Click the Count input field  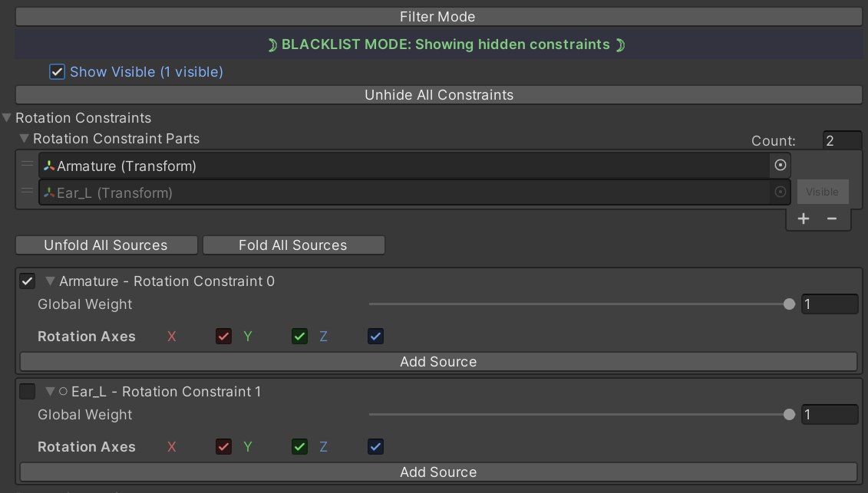[841, 140]
